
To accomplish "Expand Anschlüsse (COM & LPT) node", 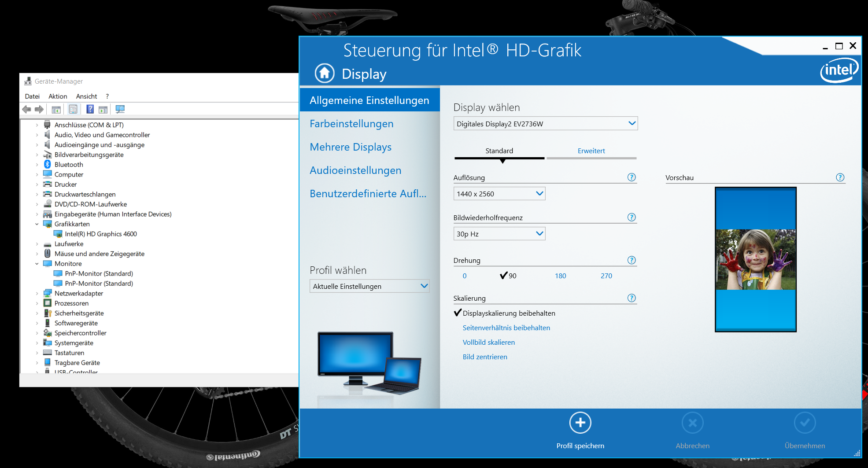I will coord(37,125).
